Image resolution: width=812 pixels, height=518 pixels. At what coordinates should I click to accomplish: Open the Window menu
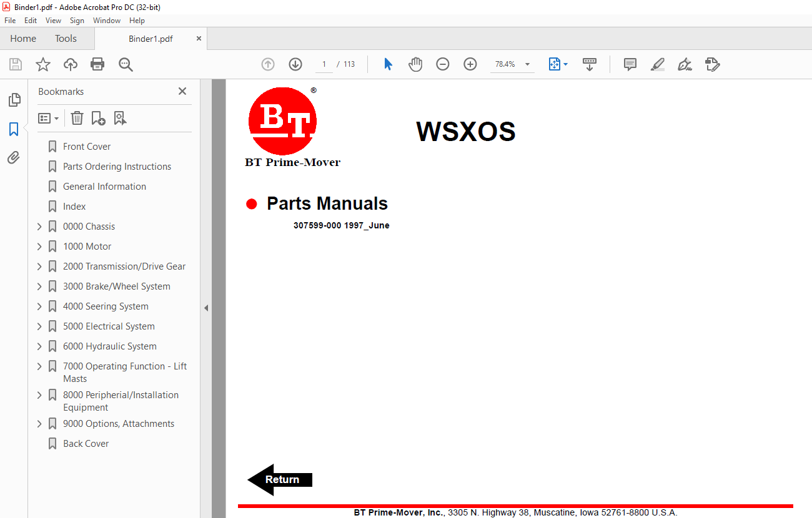(107, 21)
